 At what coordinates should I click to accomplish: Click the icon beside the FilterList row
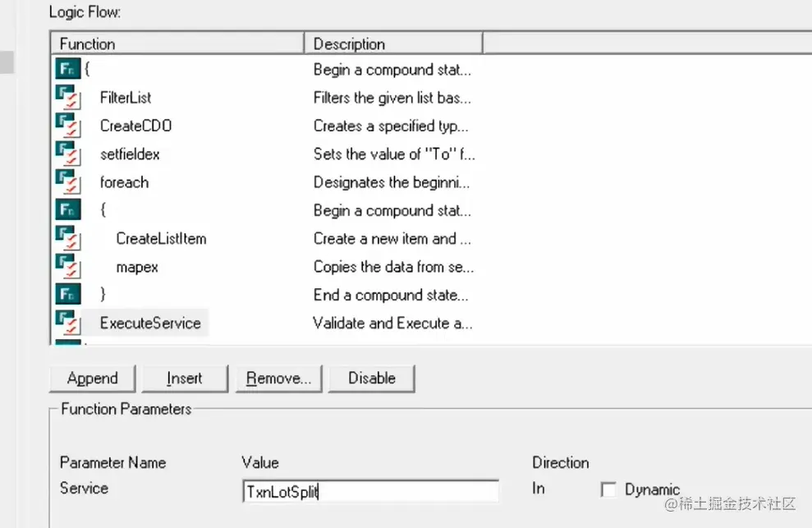68,98
